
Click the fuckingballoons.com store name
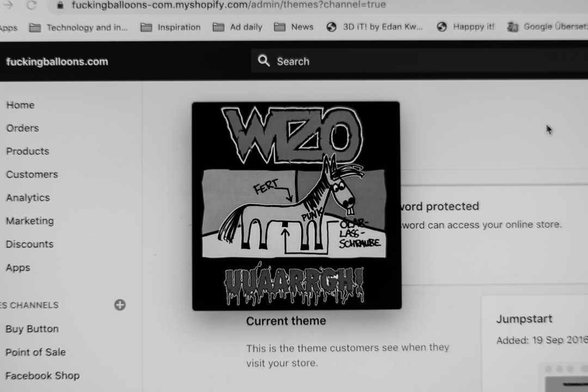pos(57,62)
